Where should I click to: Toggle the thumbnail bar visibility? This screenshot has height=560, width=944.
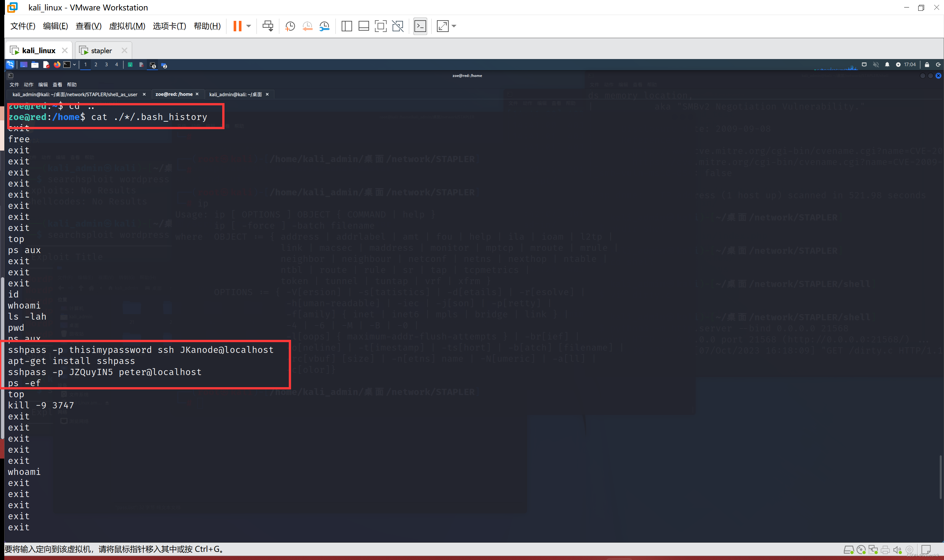click(363, 26)
